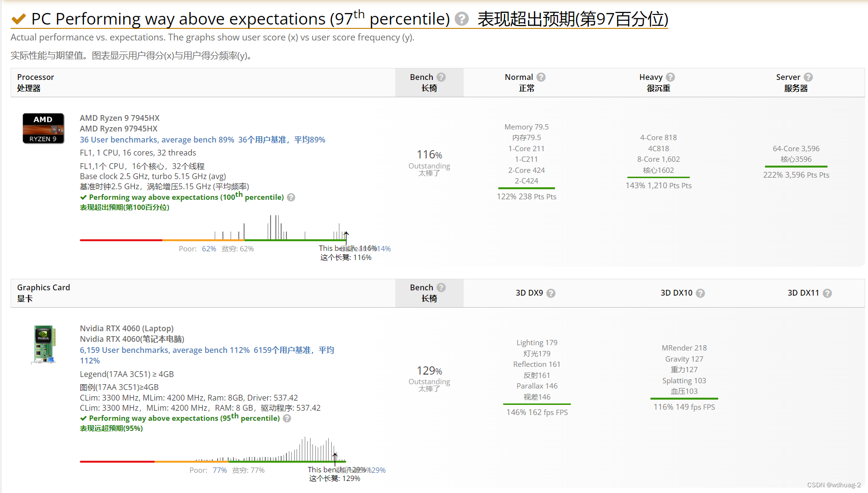Click the Lighting 179 result
868x493 pixels.
coord(537,343)
